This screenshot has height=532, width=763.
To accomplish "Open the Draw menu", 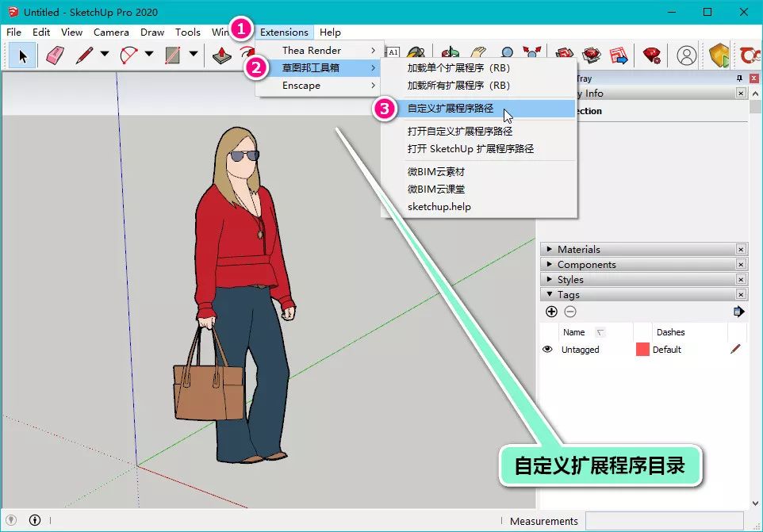I will [152, 32].
